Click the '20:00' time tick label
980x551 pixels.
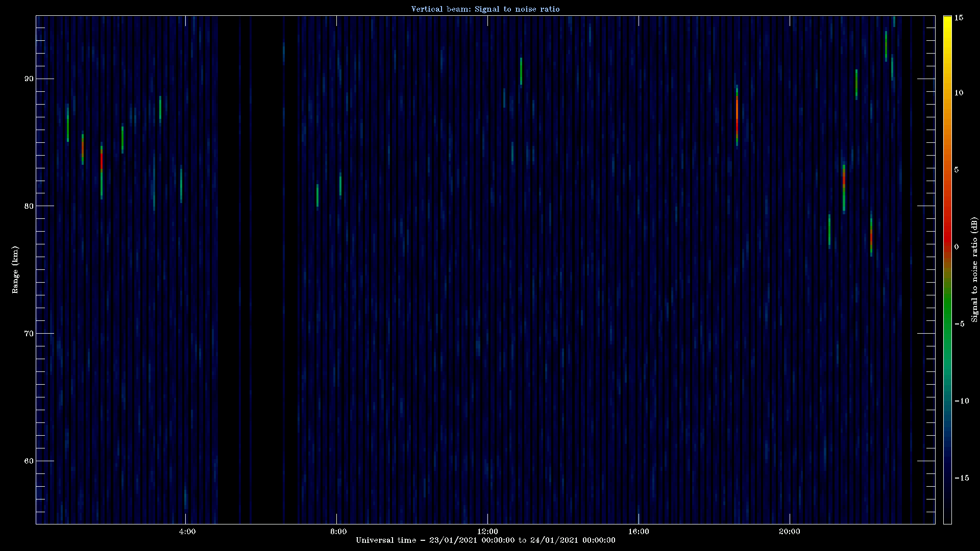pos(790,532)
